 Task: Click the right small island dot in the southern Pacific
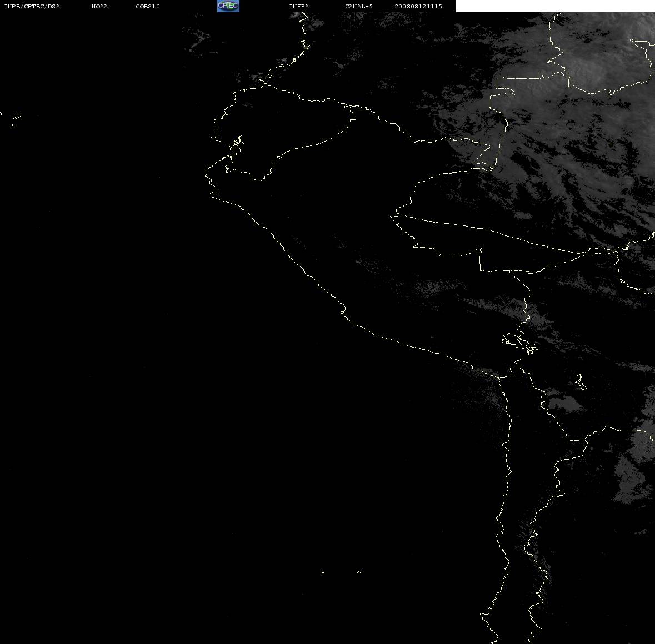point(358,572)
